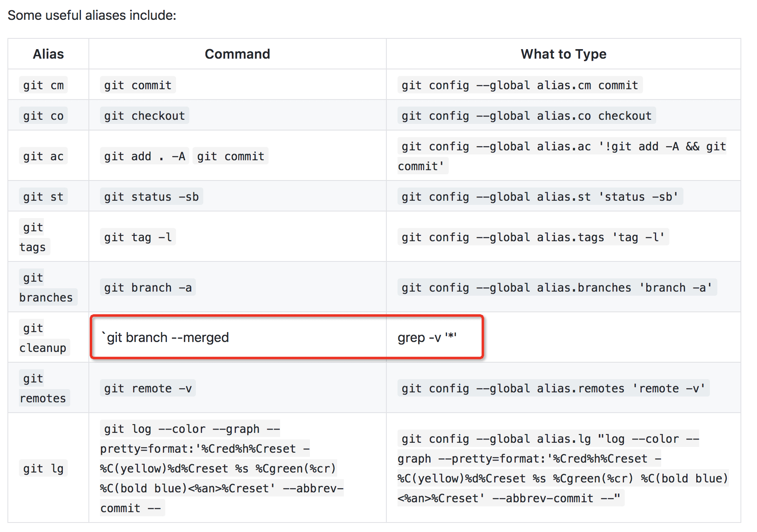Click the 'git checkout' command text
This screenshot has width=757, height=532.
pos(144,116)
